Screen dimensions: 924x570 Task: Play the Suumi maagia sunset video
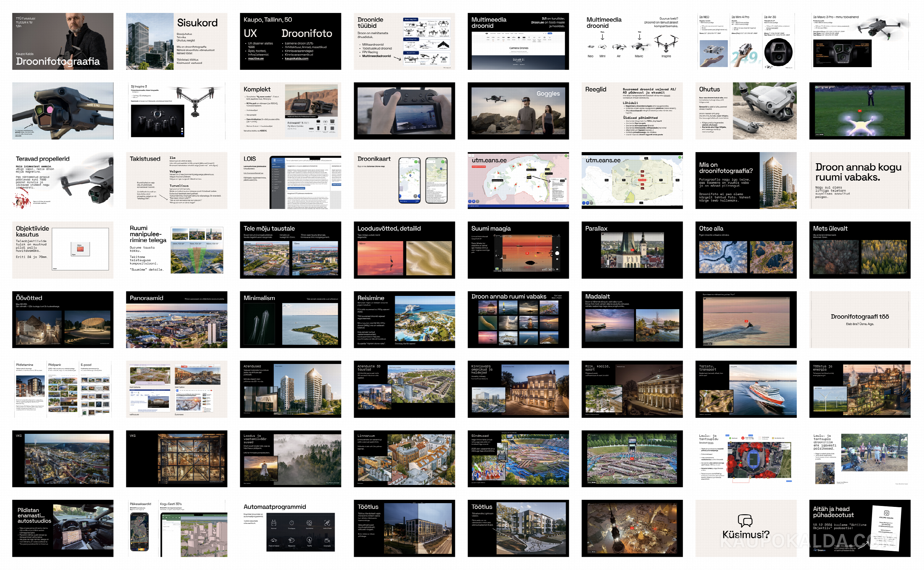(x=527, y=253)
